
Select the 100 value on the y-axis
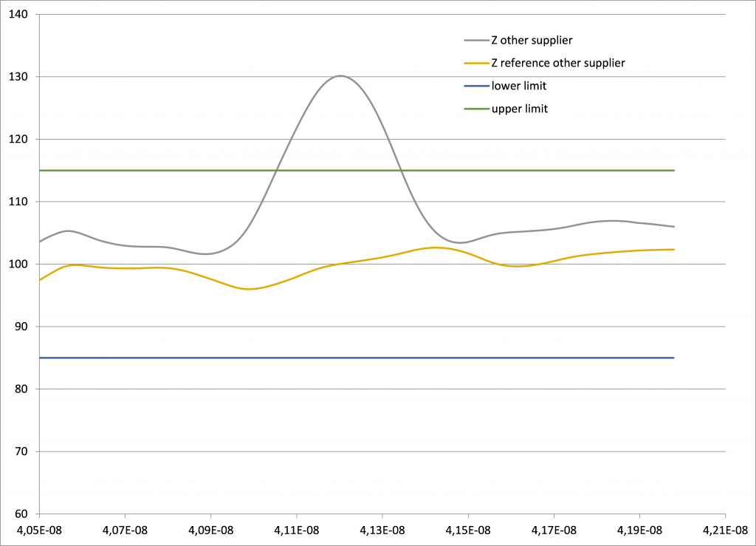19,264
